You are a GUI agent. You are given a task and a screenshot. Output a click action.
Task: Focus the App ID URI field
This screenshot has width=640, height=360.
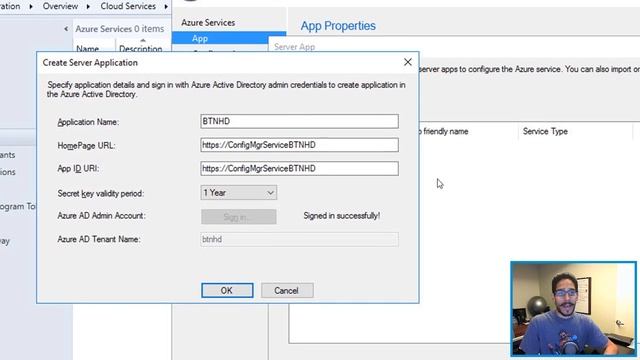coord(299,169)
